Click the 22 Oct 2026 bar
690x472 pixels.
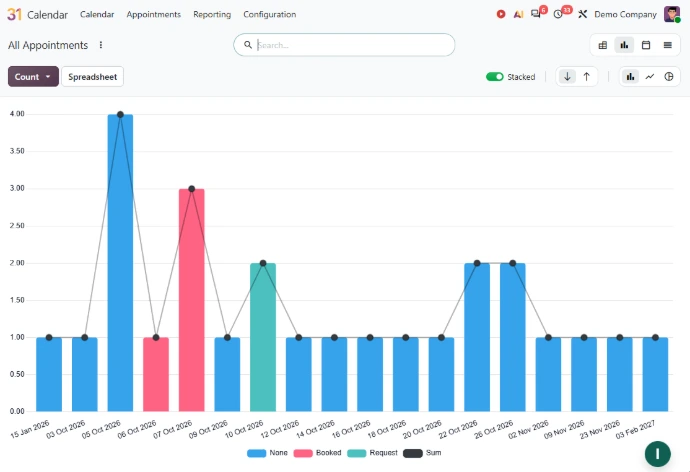[477, 337]
